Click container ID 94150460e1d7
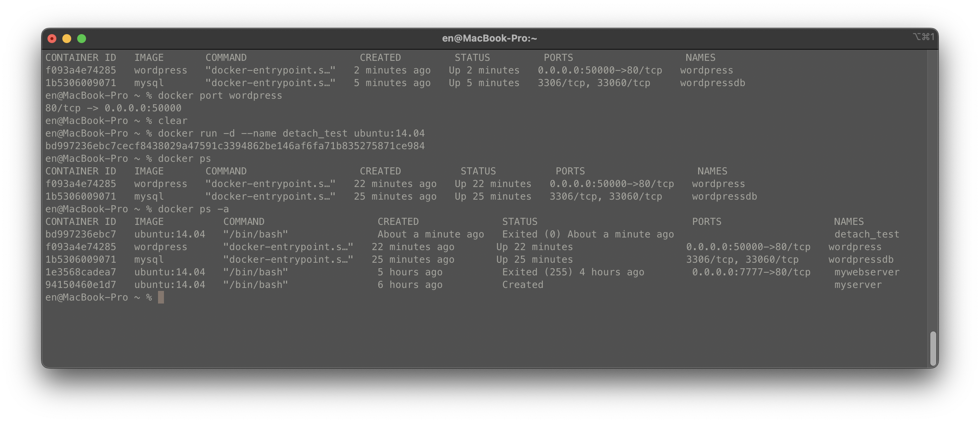Screen dimensions: 980x423 80,285
